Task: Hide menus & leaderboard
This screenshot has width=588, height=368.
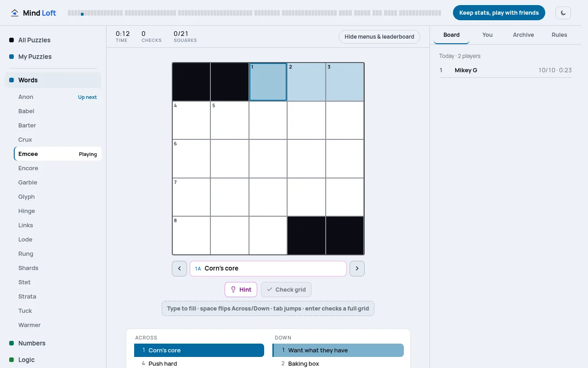Action: (379, 37)
